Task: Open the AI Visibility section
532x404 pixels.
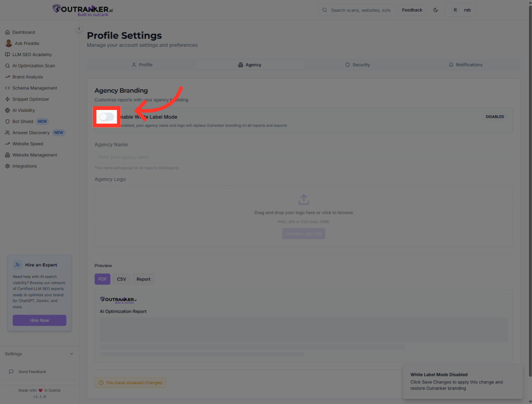Action: [x=23, y=110]
